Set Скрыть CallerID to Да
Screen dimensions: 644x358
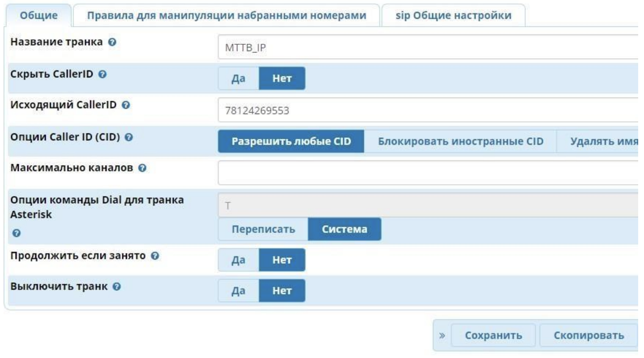coord(239,78)
